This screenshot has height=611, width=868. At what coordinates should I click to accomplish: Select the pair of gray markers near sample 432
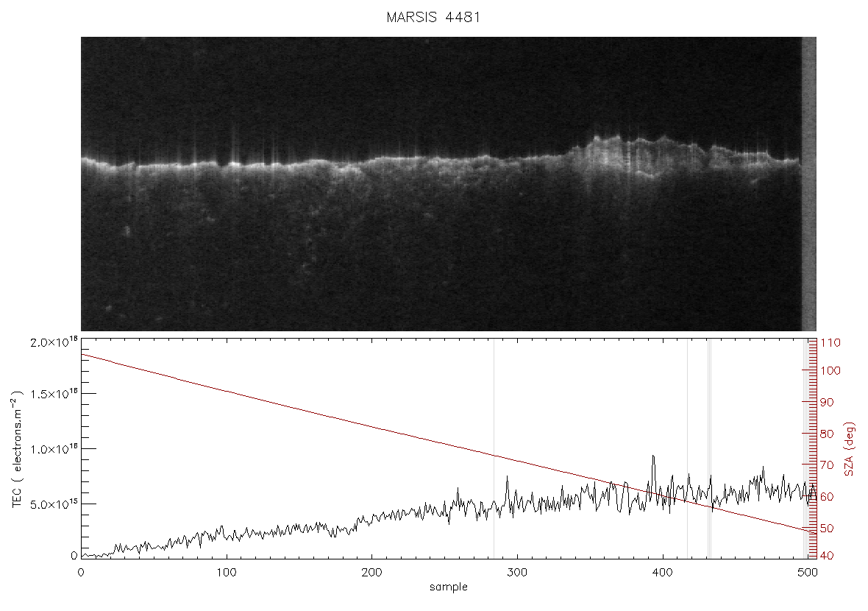coord(709,448)
